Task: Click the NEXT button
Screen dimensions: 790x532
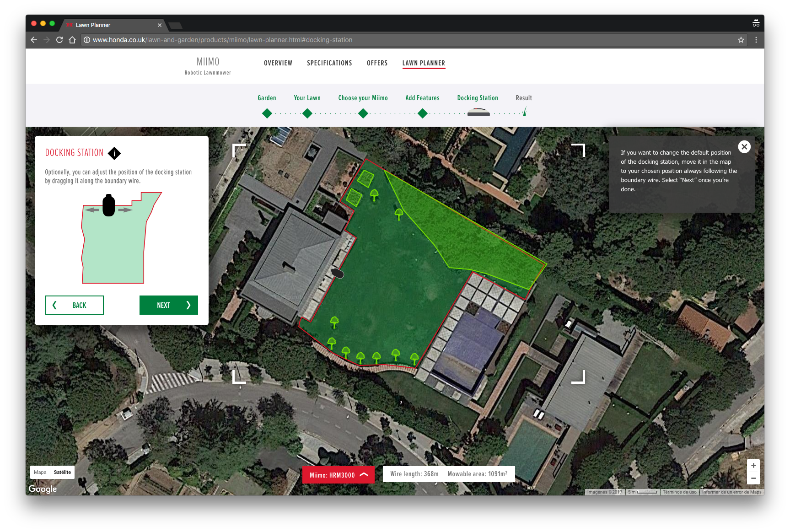Action: (169, 305)
